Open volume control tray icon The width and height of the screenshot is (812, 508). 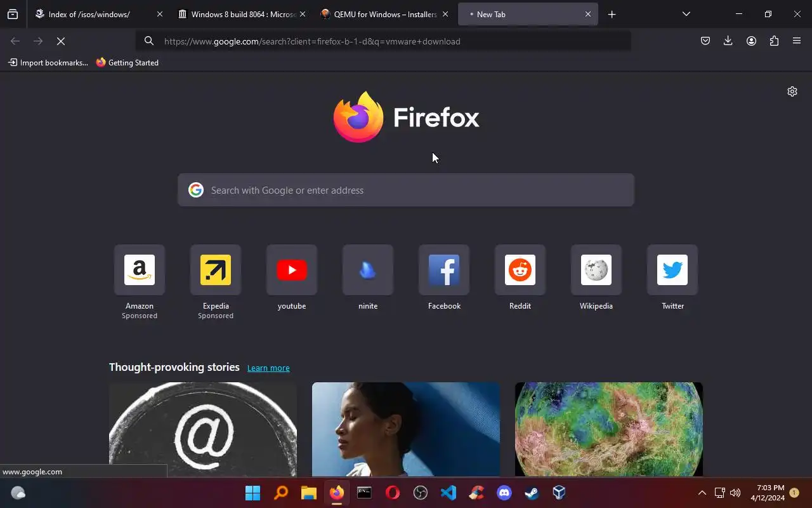[735, 493]
